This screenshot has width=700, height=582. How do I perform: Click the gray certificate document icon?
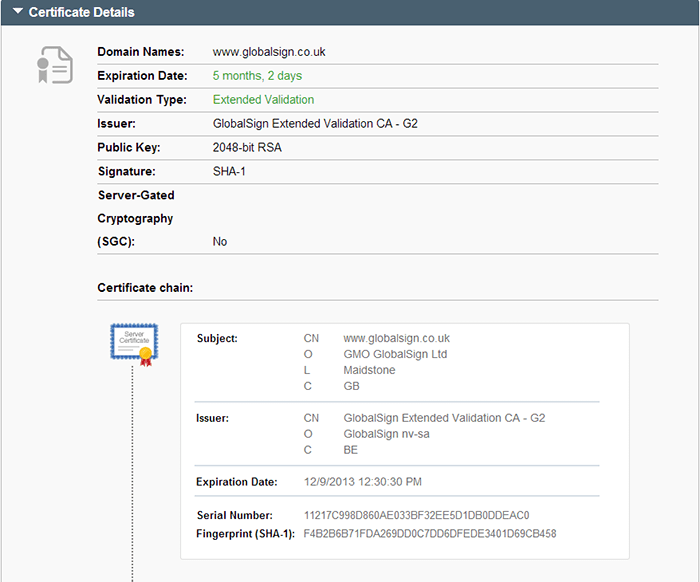(x=55, y=65)
